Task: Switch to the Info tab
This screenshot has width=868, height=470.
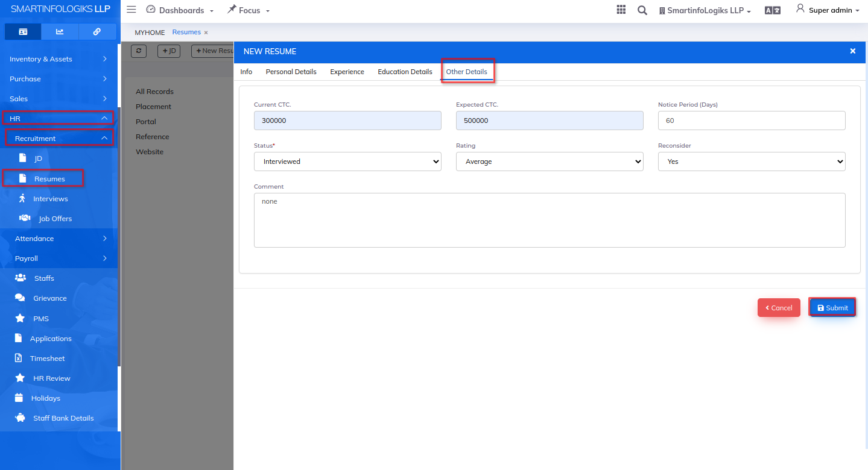Action: coord(246,72)
